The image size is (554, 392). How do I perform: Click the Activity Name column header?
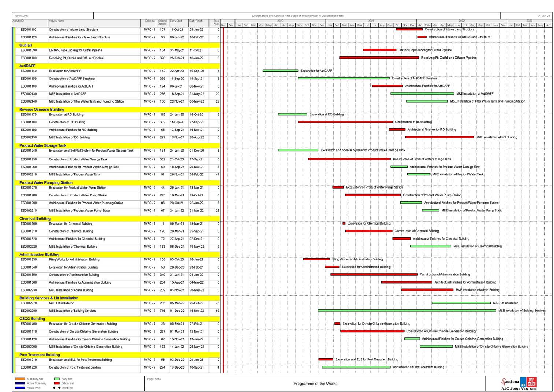57,21
